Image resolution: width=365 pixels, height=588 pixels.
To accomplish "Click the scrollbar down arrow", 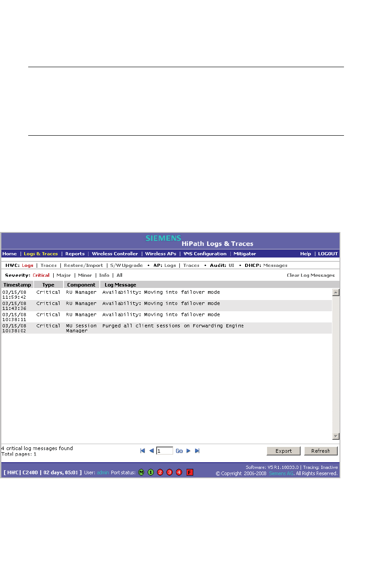I will [336, 436].
